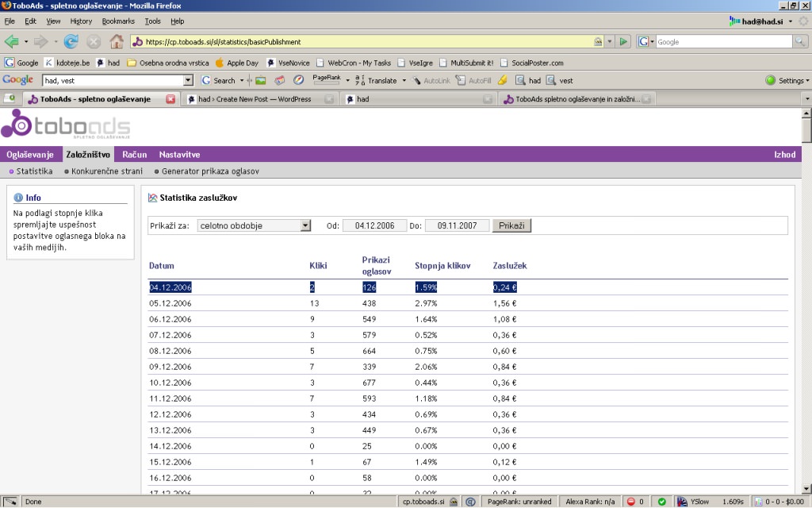The image size is (812, 508).
Task: Click the green Go arrow beside address bar
Action: [623, 41]
